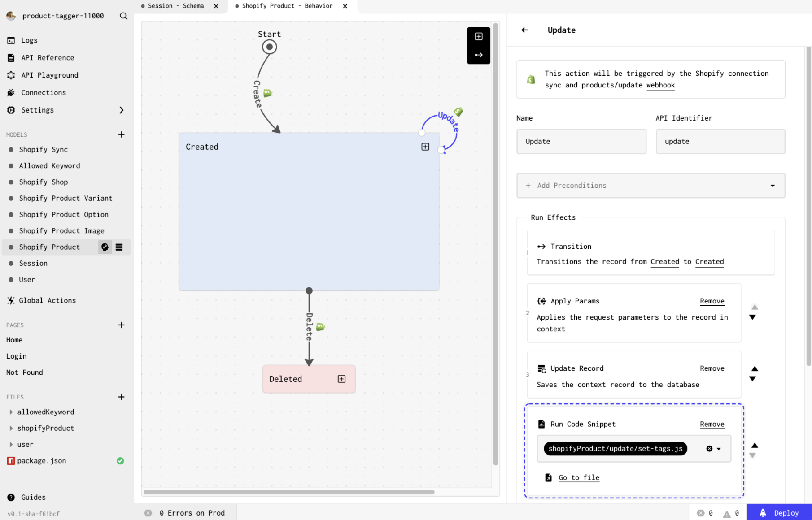
Task: Open the search magnifier icon
Action: [123, 16]
